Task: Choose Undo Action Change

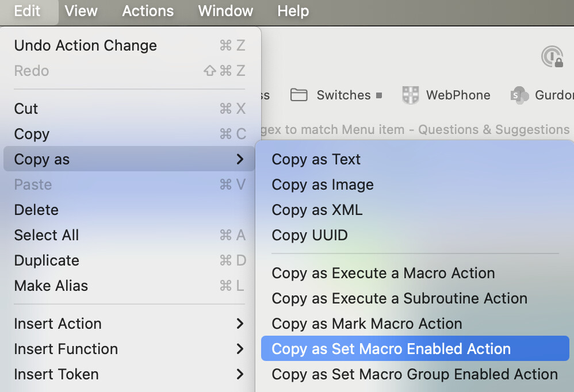Action: tap(85, 45)
